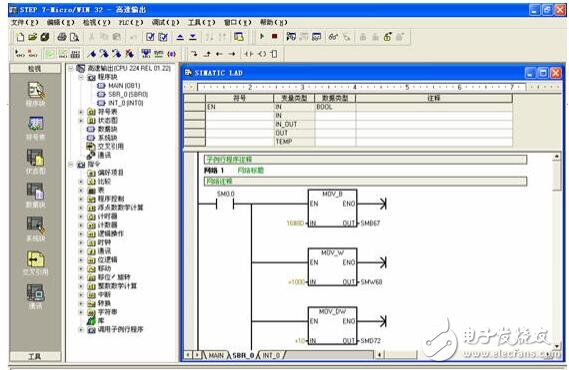Click the Upload from PLC icon
Viewport: 569px width, 370px height.
(180, 37)
